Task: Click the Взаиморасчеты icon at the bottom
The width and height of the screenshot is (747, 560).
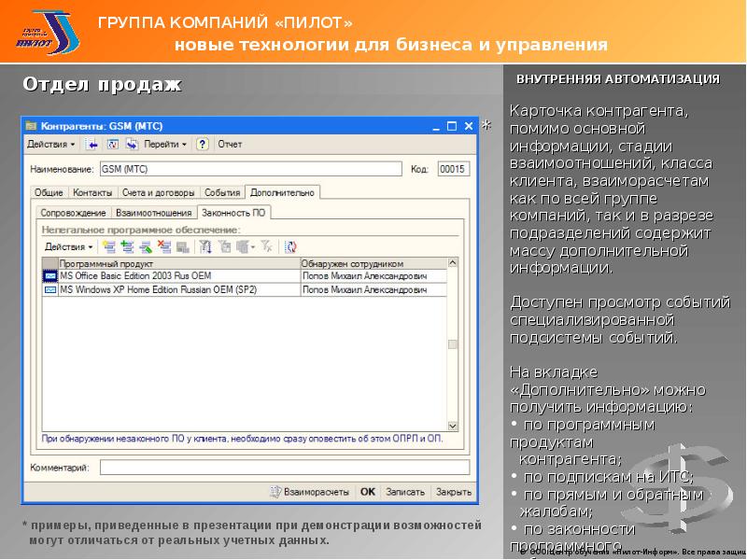Action: pos(276,490)
